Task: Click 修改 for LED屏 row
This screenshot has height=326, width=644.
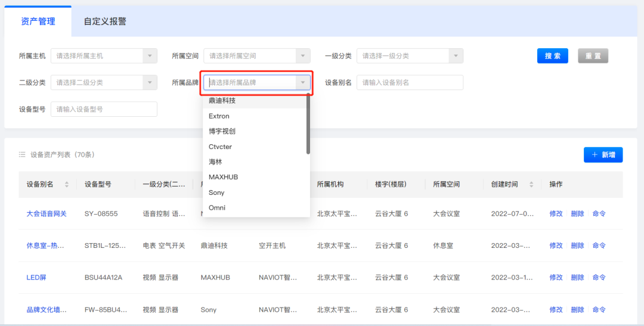Action: 556,278
